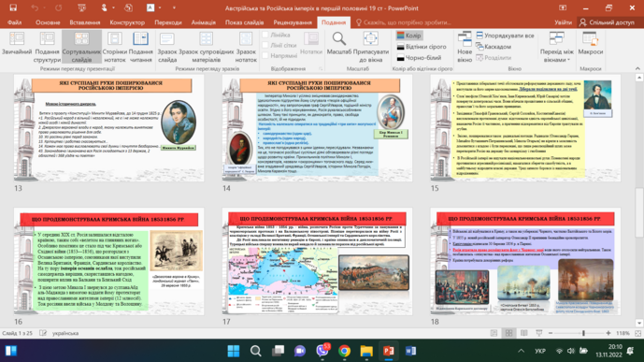Enable the Лінії сітки checkbox
Viewport: 644px width, 362px height.
click(x=265, y=45)
